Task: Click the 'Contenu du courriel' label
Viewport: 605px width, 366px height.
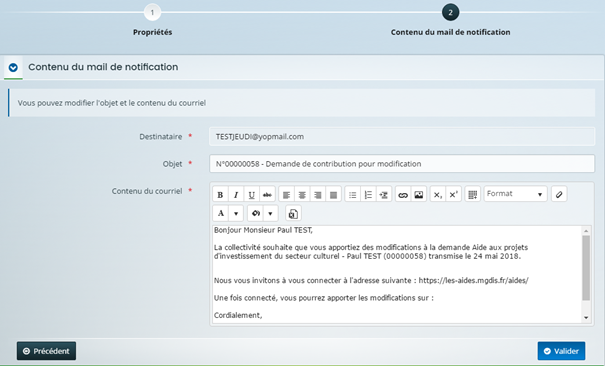Action: [x=147, y=191]
